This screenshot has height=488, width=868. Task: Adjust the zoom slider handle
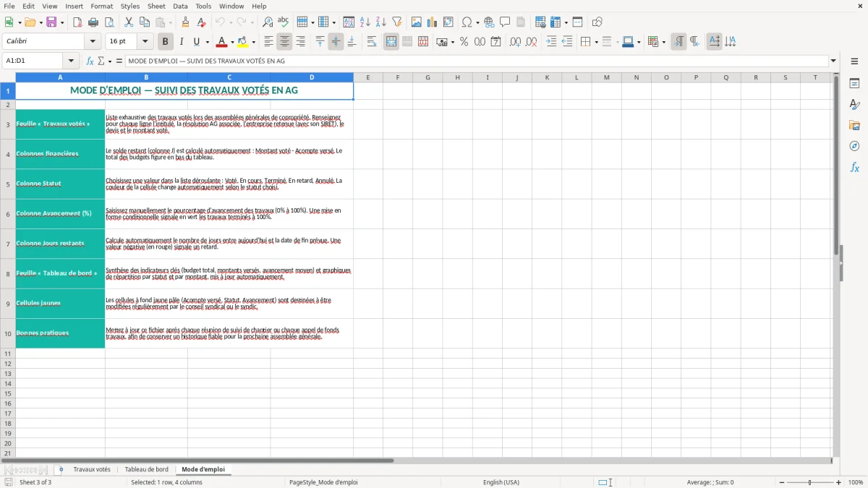pos(809,482)
